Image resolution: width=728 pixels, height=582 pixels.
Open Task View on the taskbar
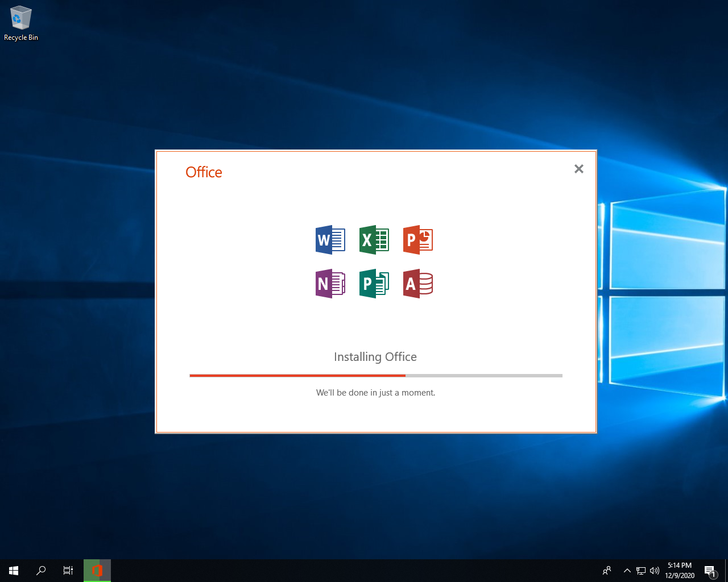coord(68,571)
